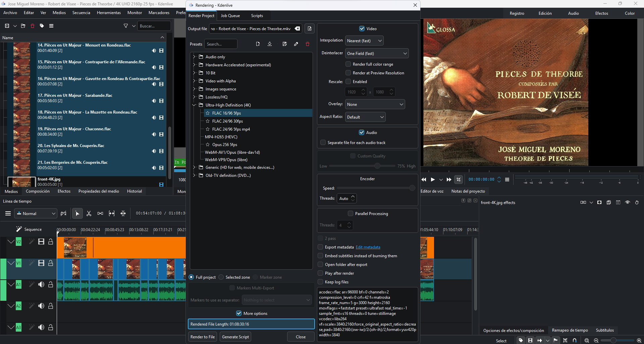Click the encoder Speed slider handle
Screen dimensions: 644x344
pos(412,188)
